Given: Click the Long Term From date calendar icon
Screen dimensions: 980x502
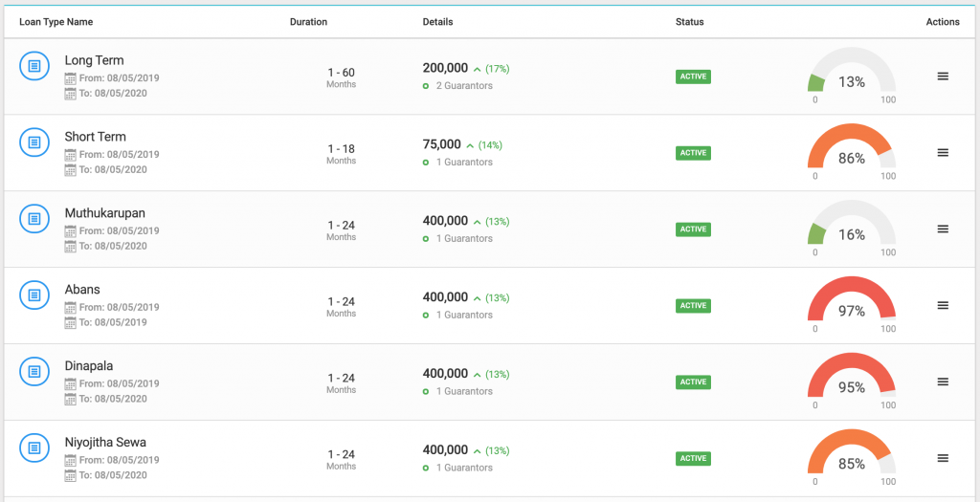Looking at the screenshot, I should pos(71,78).
